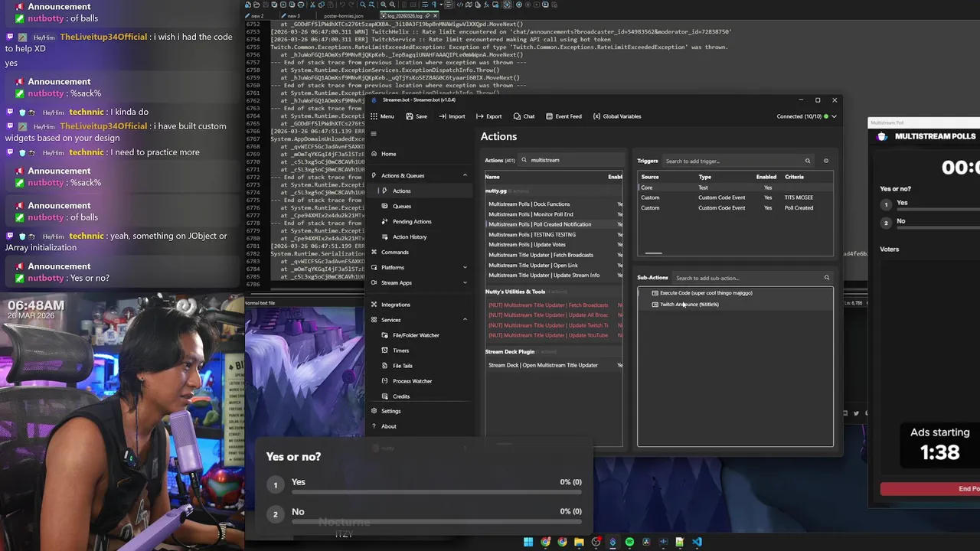Switch to poster-homies.json editor tab
The width and height of the screenshot is (980, 551).
click(x=344, y=15)
